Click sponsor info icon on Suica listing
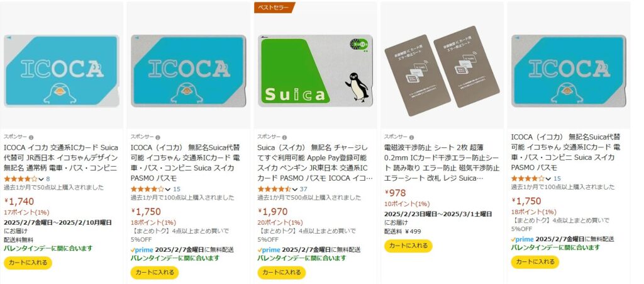 tap(284, 138)
